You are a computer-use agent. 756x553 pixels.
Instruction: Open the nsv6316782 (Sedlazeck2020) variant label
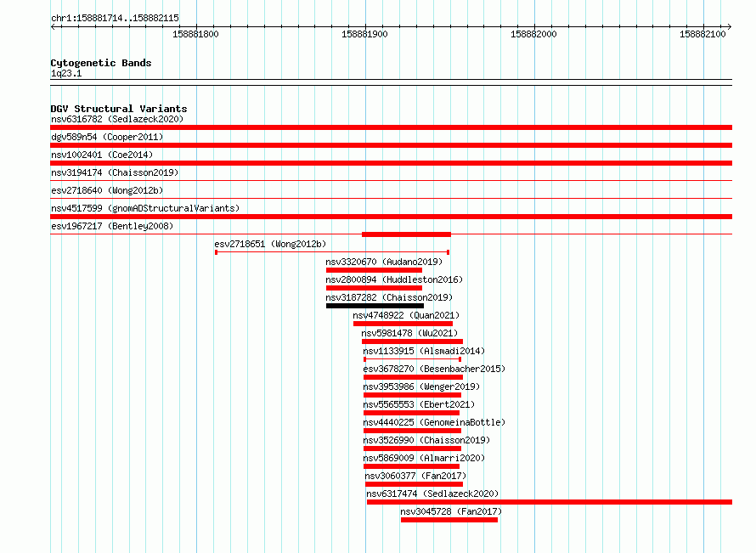(117, 119)
